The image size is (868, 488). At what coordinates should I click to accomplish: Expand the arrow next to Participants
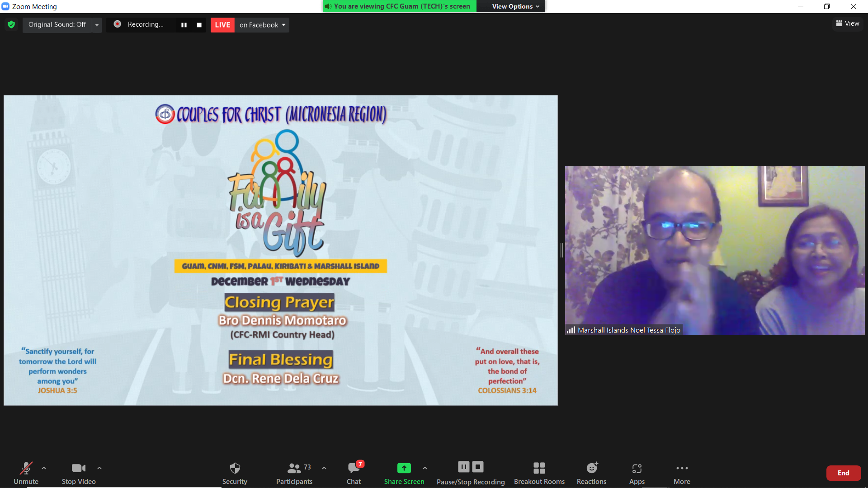point(324,468)
